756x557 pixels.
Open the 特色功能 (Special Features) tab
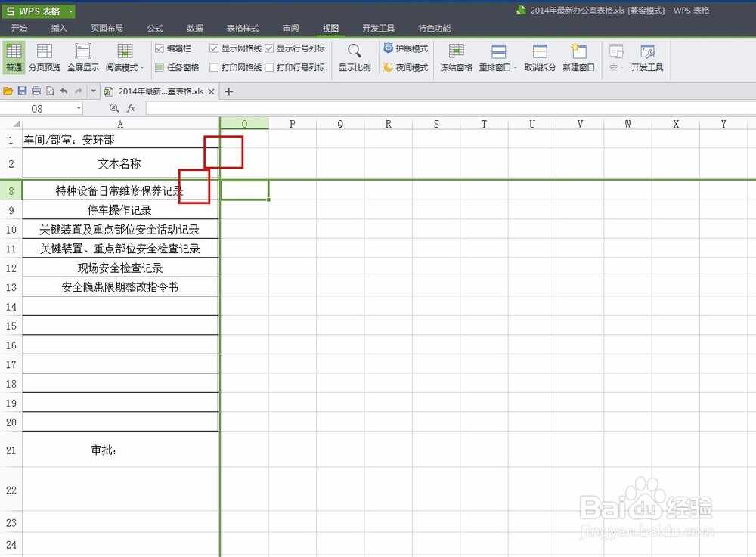(x=435, y=29)
